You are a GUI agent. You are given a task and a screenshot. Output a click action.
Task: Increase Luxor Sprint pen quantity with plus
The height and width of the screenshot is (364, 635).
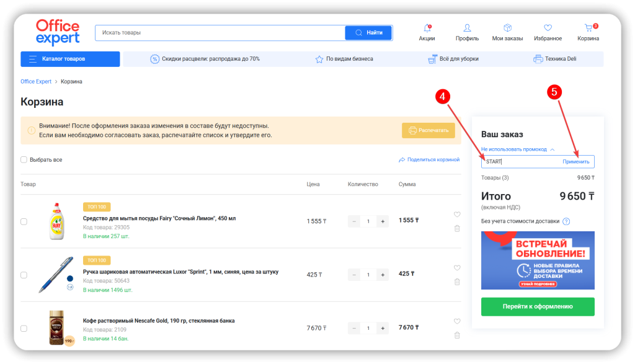click(383, 275)
